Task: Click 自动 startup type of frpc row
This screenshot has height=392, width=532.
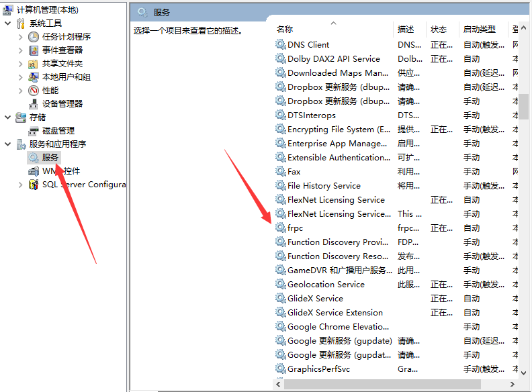Action: pyautogui.click(x=472, y=228)
